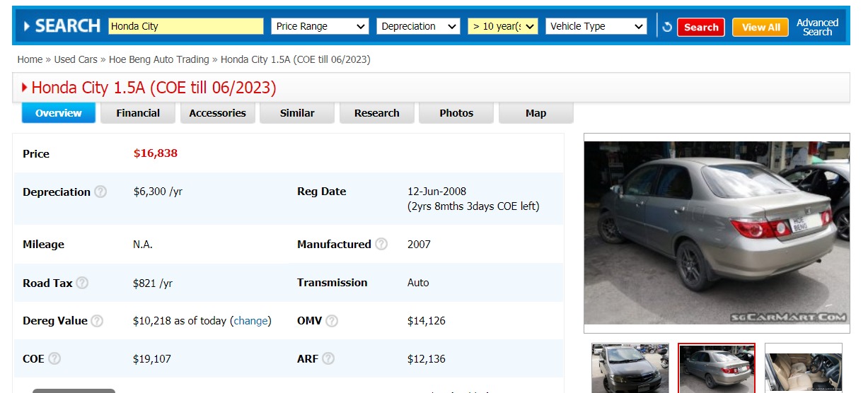Click help icon next to Depreciation
Viewport: 868px width, 393px height.
tap(100, 192)
